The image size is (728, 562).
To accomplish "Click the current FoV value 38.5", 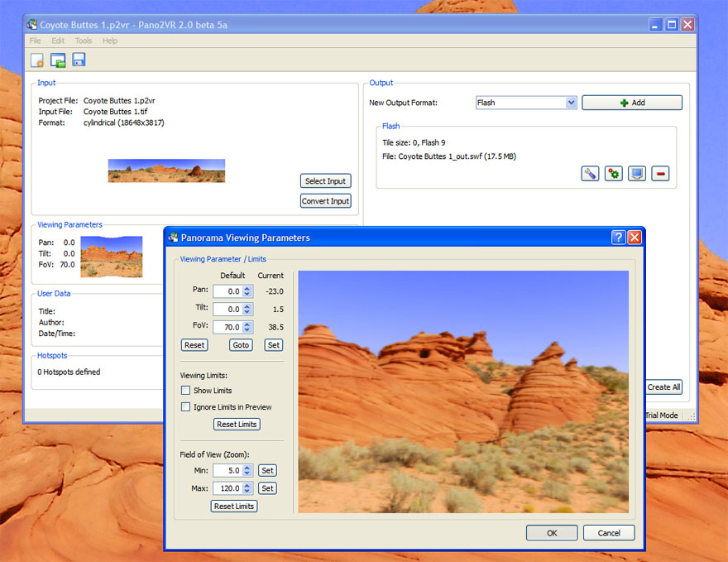I will [x=275, y=327].
